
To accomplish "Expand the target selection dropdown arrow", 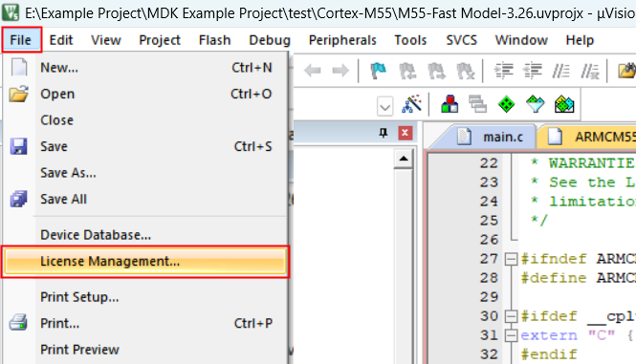I will point(384,107).
